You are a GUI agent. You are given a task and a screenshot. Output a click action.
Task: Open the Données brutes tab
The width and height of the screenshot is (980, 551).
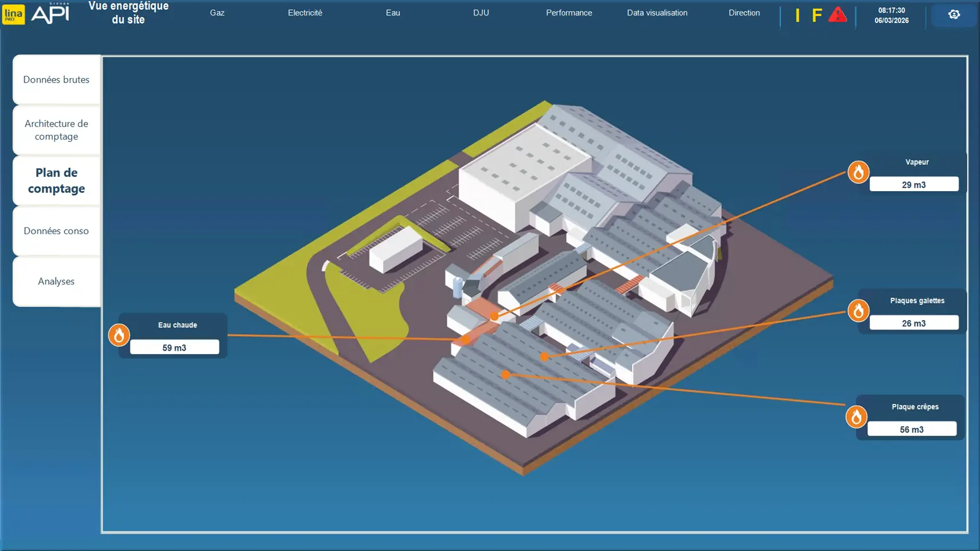[x=56, y=80]
